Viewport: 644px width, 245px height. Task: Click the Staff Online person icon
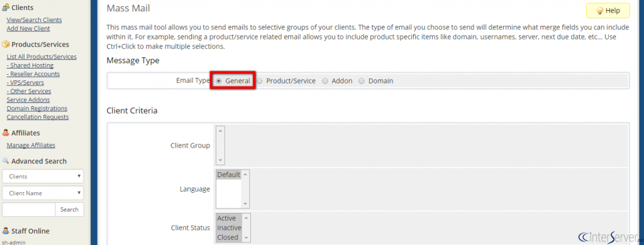click(6, 231)
